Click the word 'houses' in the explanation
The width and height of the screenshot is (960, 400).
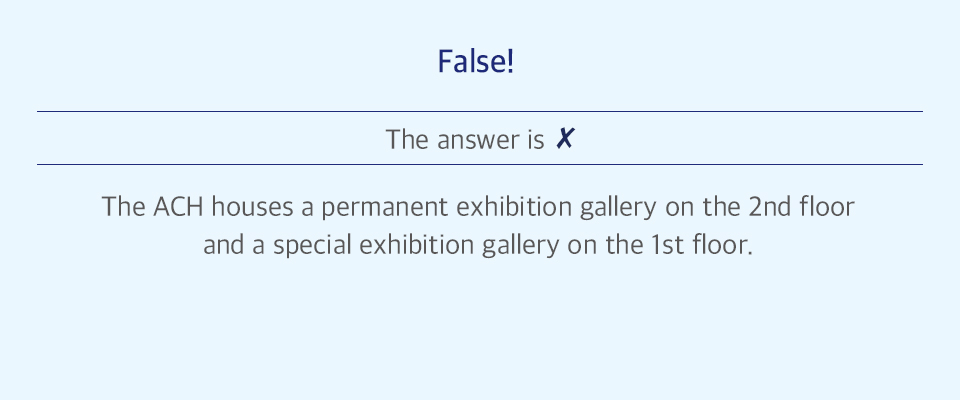pyautogui.click(x=252, y=206)
